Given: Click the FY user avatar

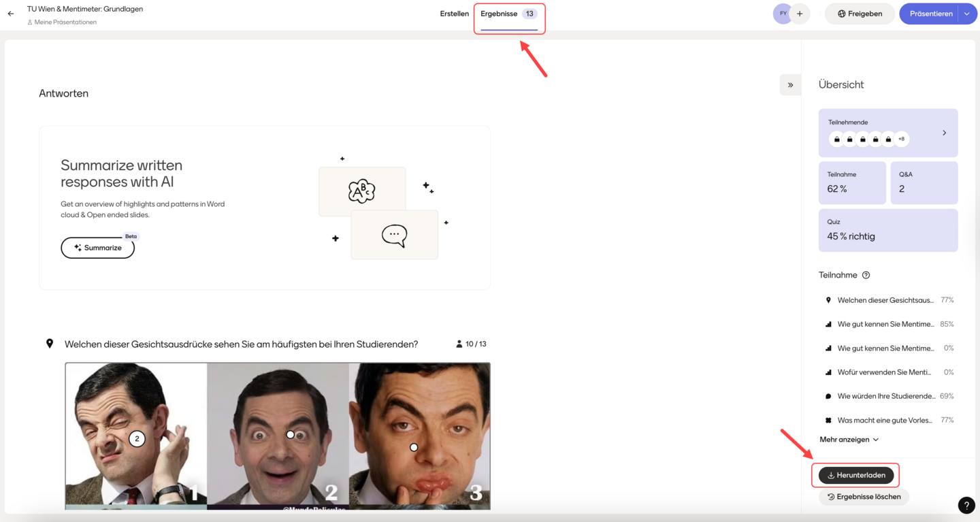Looking at the screenshot, I should 782,14.
